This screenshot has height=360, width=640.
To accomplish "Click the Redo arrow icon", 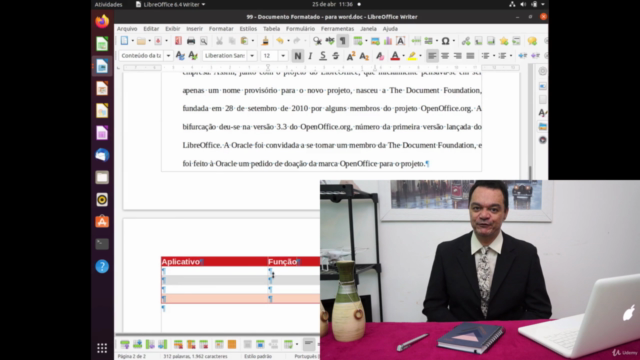I will tap(297, 41).
